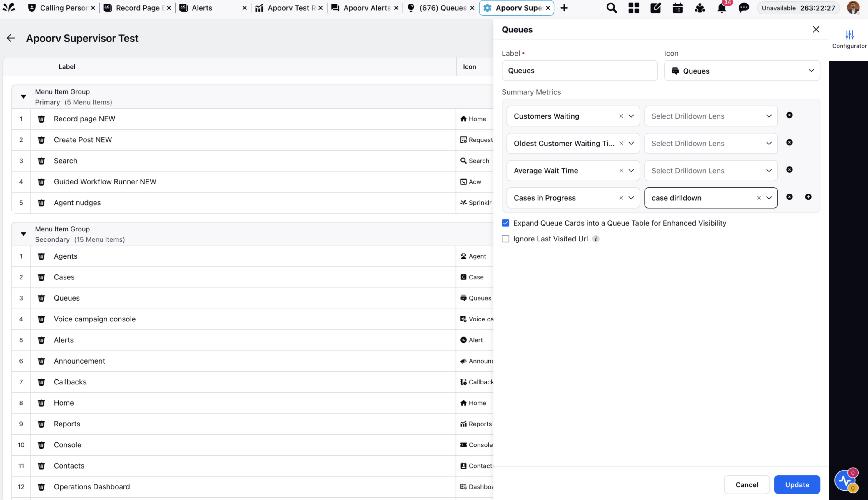This screenshot has height=500, width=868.
Task: Click the compose pencil icon
Action: [655, 8]
